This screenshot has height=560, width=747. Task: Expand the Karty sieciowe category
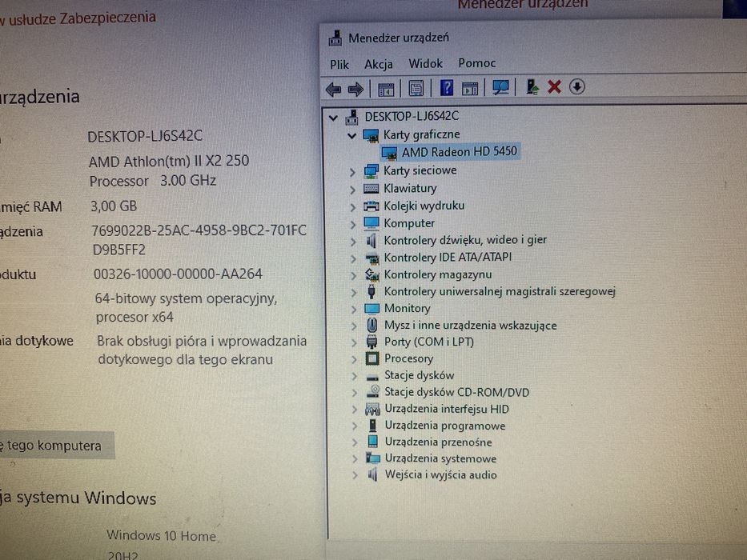pos(352,172)
